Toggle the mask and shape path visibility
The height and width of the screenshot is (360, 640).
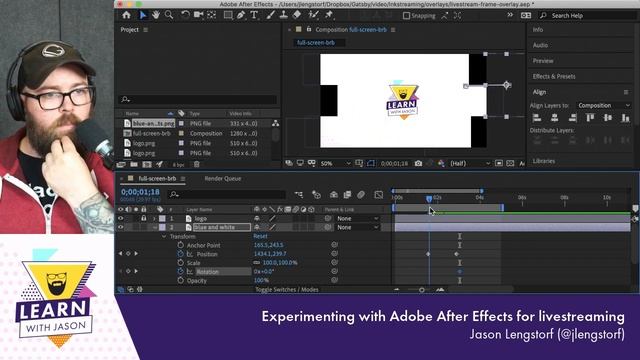point(371,163)
